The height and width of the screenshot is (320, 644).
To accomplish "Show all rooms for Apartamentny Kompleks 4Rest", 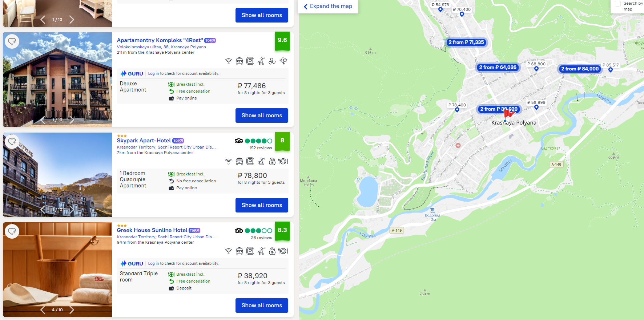I will [262, 116].
